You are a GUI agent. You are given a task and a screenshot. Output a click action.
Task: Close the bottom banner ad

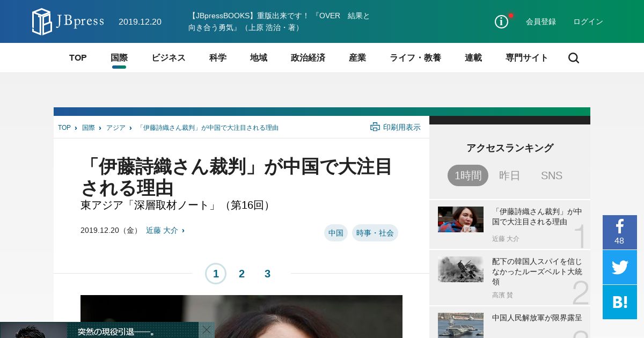click(x=207, y=330)
